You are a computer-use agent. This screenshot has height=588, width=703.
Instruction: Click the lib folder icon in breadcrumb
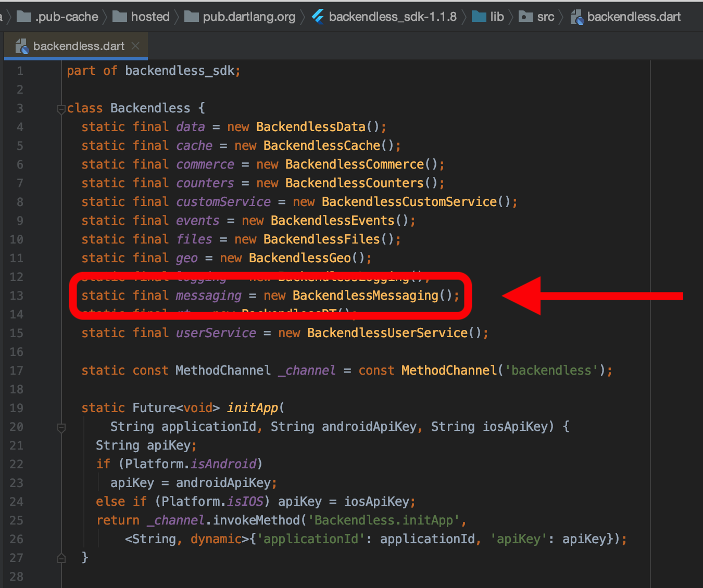(x=479, y=17)
